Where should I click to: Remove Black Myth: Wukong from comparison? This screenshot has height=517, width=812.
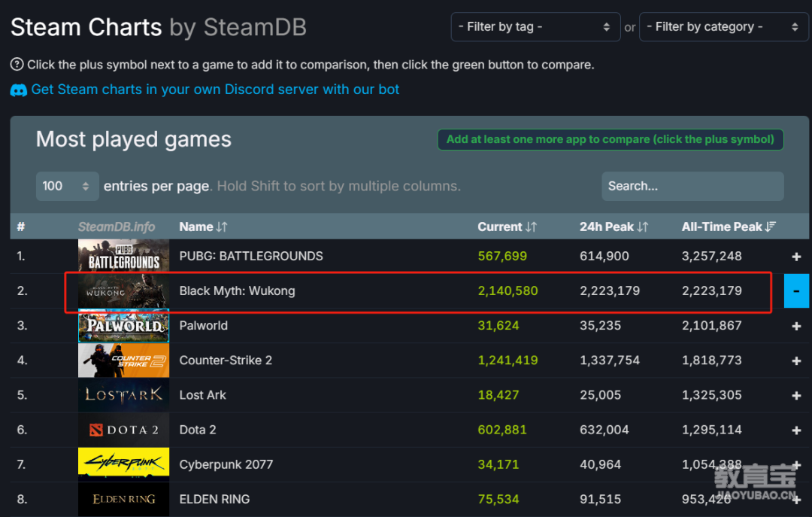point(796,291)
